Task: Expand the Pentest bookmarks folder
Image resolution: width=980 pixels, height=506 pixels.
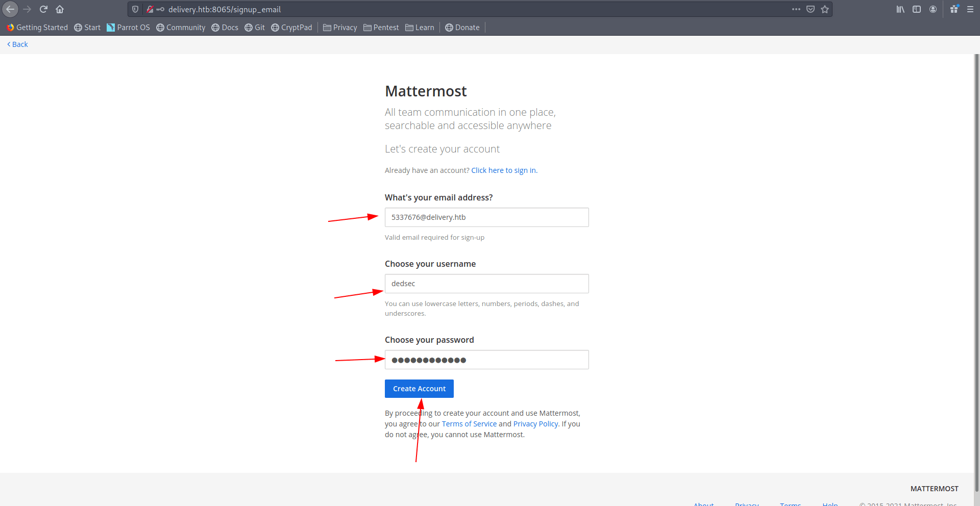Action: point(381,28)
